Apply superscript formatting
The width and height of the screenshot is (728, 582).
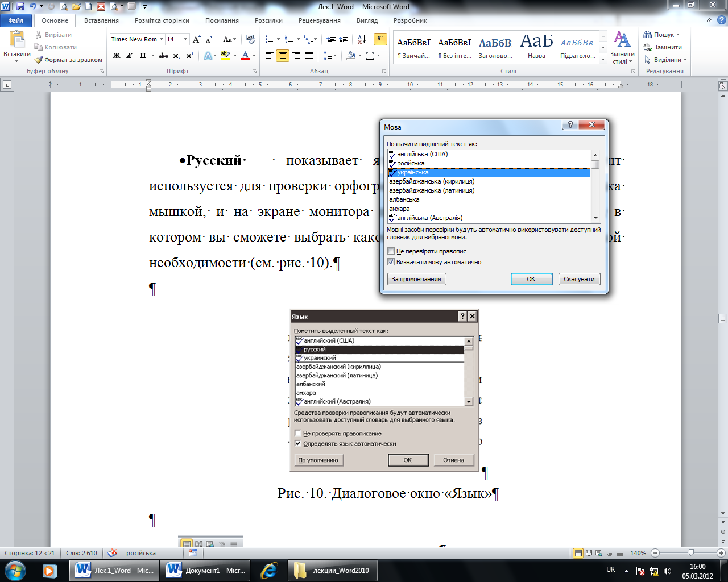(x=190, y=56)
